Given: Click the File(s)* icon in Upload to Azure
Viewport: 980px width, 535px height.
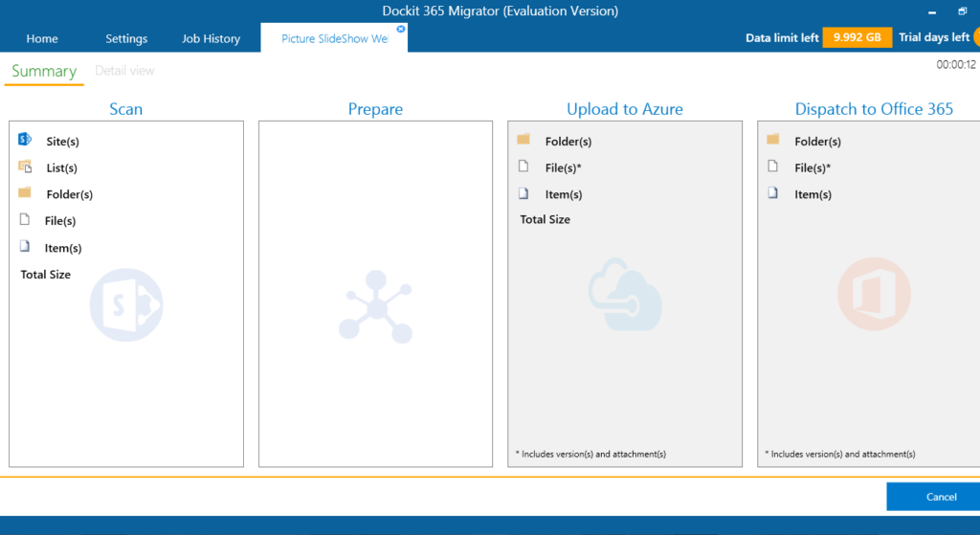Looking at the screenshot, I should click(523, 167).
